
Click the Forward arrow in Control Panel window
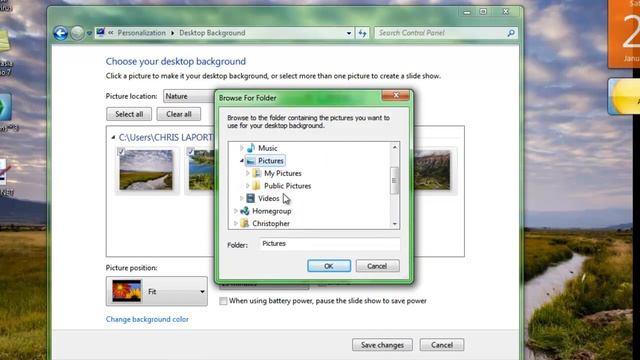click(x=77, y=33)
